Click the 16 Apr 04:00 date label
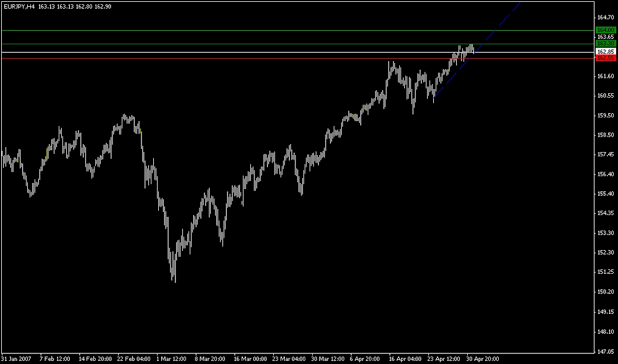 click(405, 359)
